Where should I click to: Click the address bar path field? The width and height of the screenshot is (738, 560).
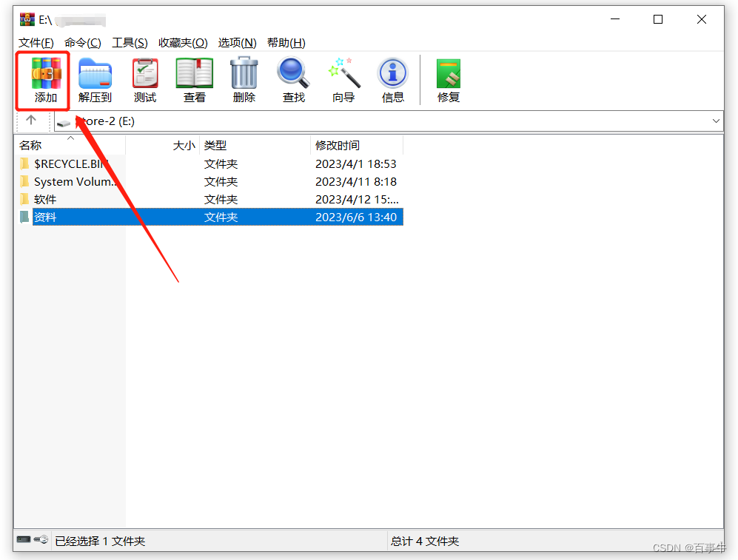tap(389, 121)
